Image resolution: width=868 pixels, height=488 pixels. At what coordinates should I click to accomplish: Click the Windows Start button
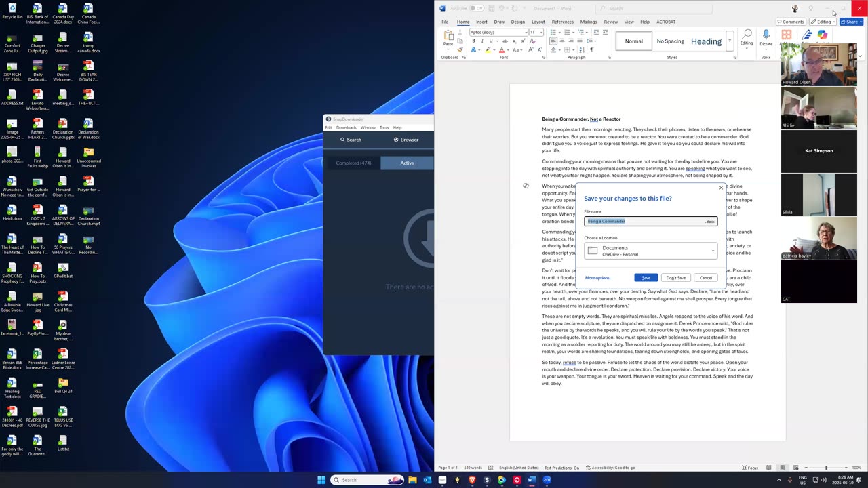click(321, 480)
